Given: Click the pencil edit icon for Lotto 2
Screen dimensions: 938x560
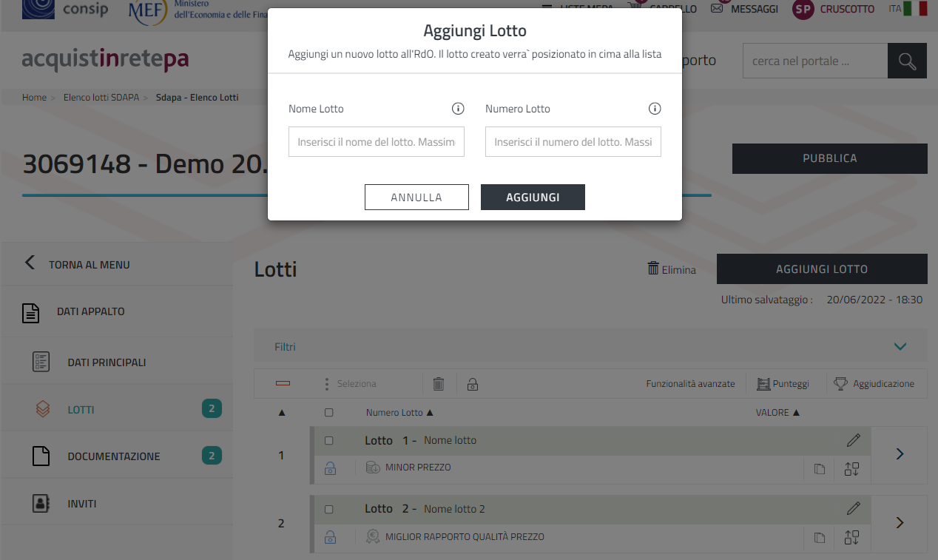Looking at the screenshot, I should click(854, 508).
